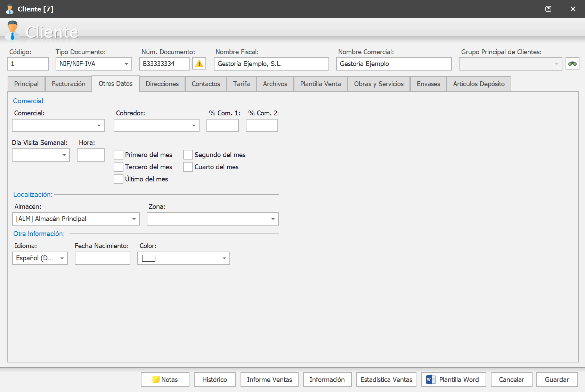Select Plantilla Venta tab
Image resolution: width=585 pixels, height=392 pixels.
(320, 84)
